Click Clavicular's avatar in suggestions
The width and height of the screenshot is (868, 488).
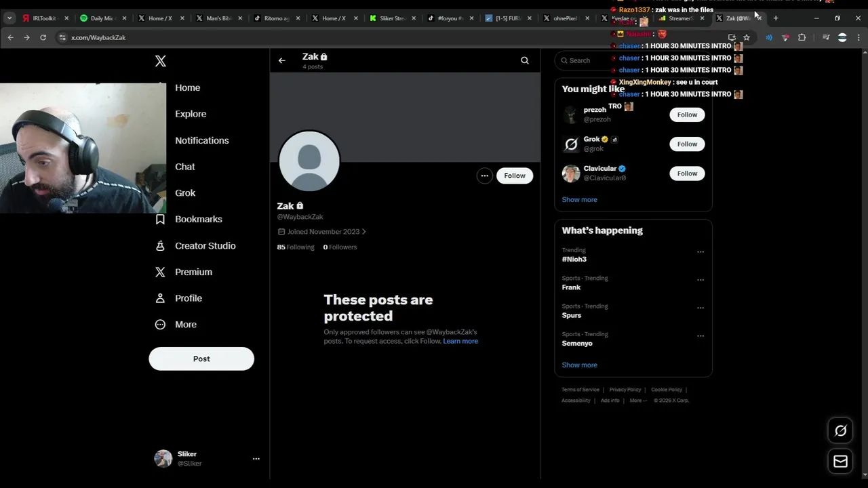pyautogui.click(x=571, y=174)
